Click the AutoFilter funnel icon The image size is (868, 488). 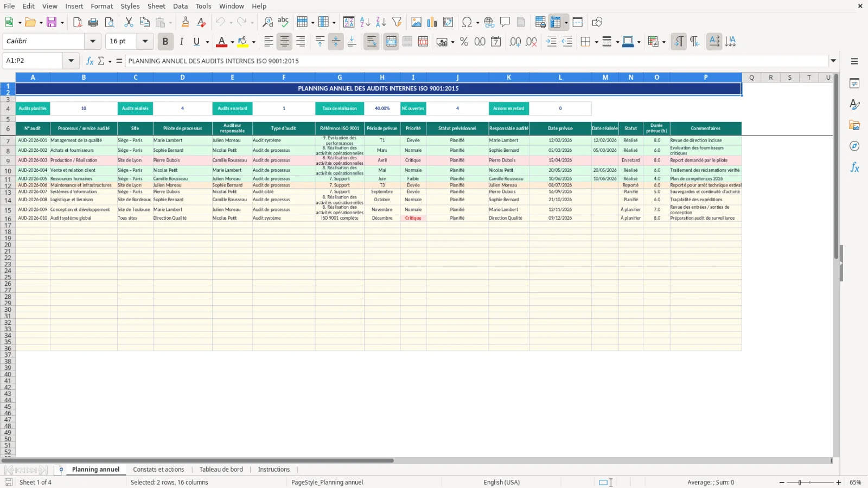397,22
